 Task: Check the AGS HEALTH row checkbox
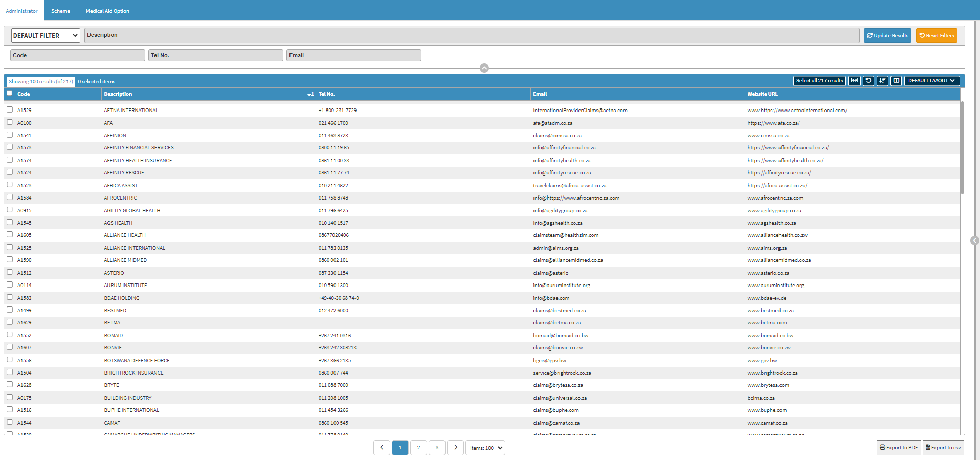click(10, 222)
